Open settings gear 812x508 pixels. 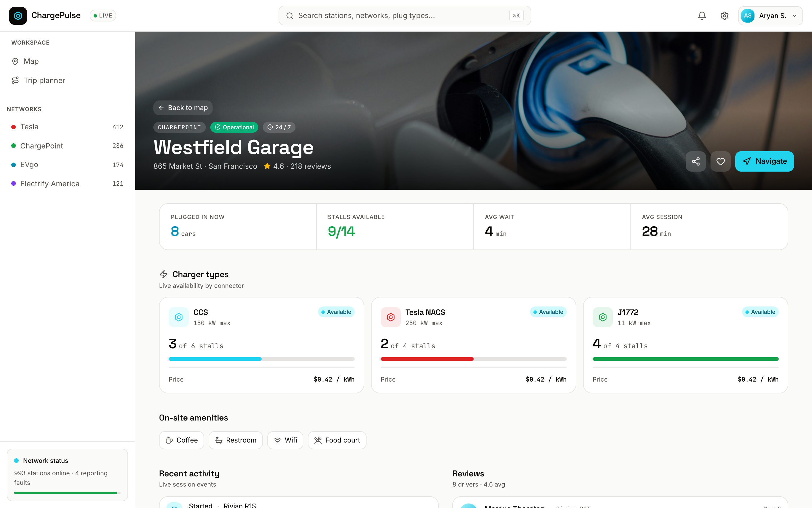click(724, 16)
